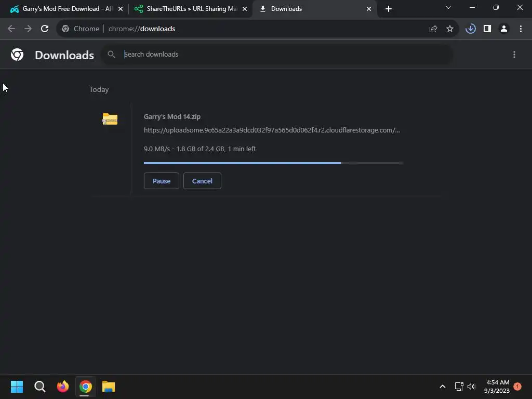
Task: Show hidden system tray icons
Action: pos(443,387)
